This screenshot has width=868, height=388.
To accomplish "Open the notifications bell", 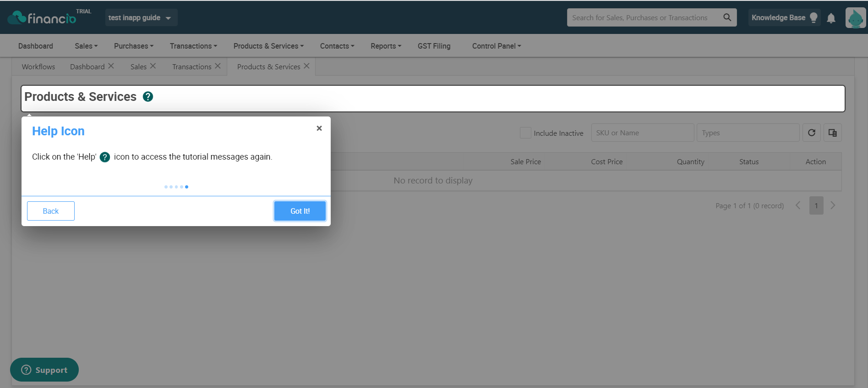I will [x=831, y=18].
